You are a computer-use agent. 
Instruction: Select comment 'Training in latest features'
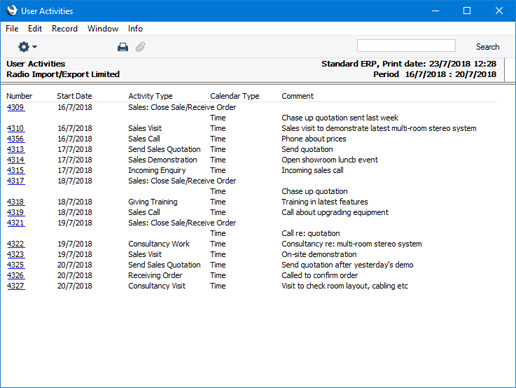coord(325,202)
